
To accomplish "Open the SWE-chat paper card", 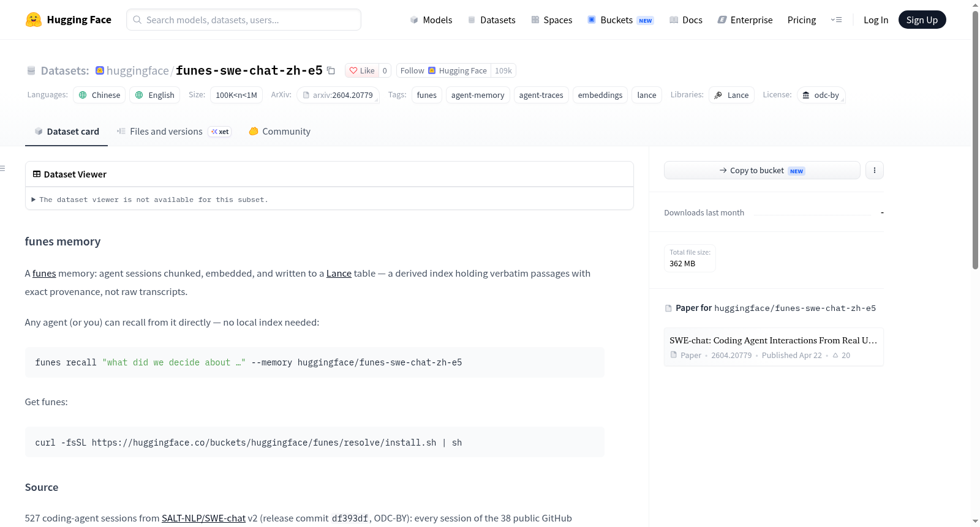I will (x=774, y=347).
